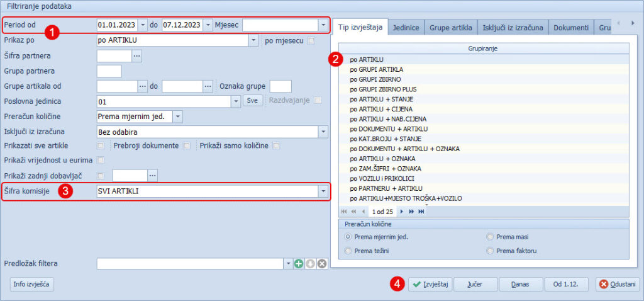
Task: Open partner code lookup ellipsis button
Action: click(x=137, y=56)
